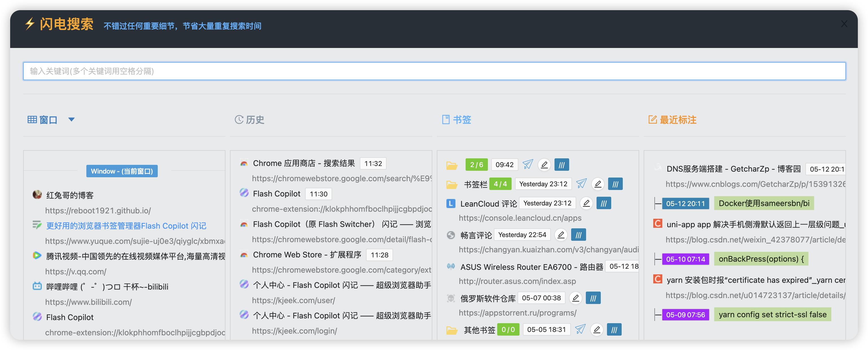This screenshot has width=868, height=350.
Task: Click the https://kjeek.com/login/ URL
Action: [295, 331]
